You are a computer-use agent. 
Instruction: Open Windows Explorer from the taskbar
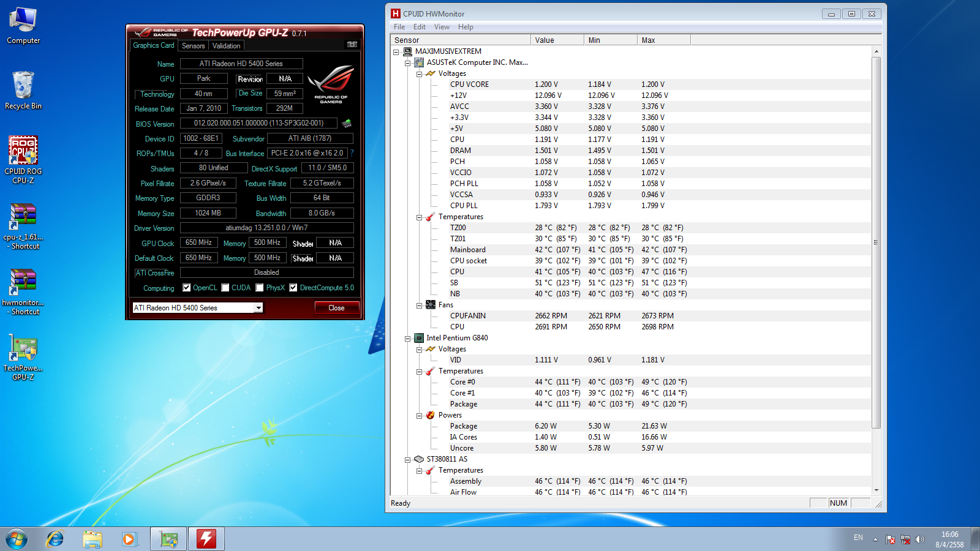click(92, 539)
